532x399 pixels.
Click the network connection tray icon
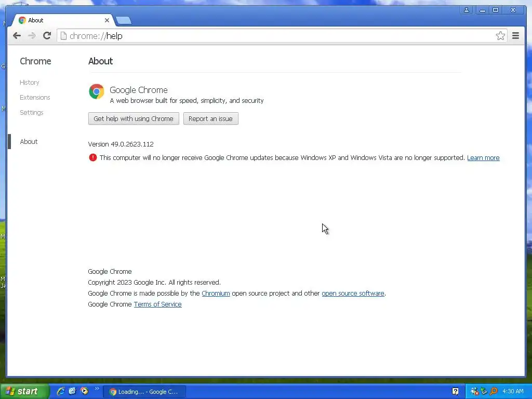click(x=474, y=392)
